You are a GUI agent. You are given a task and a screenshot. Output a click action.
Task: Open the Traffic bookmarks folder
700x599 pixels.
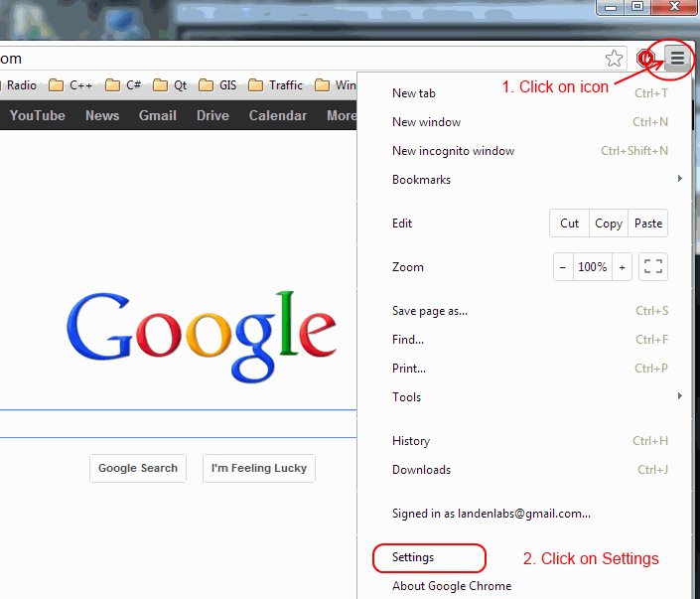click(275, 84)
